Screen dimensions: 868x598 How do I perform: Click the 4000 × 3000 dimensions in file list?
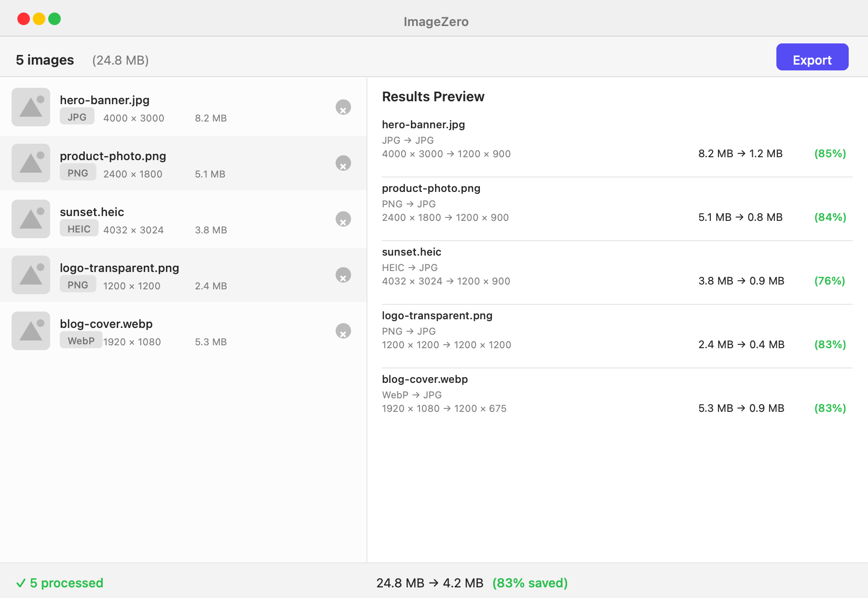tap(134, 118)
